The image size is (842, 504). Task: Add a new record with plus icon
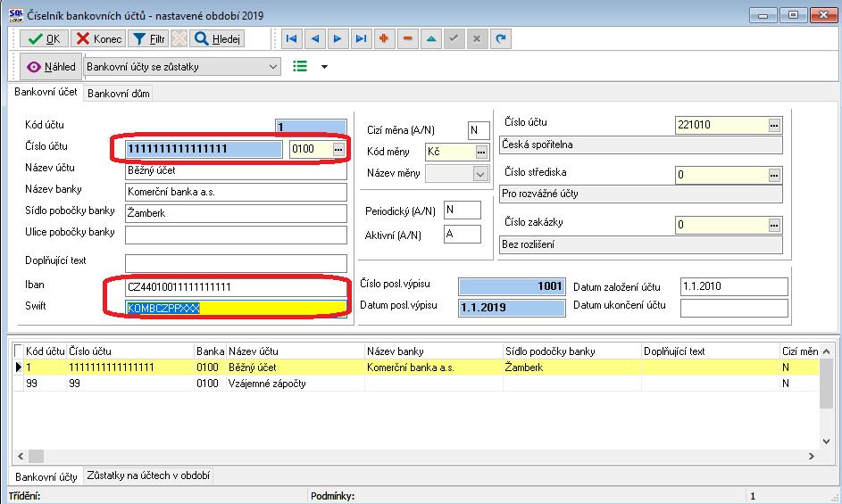(x=384, y=38)
